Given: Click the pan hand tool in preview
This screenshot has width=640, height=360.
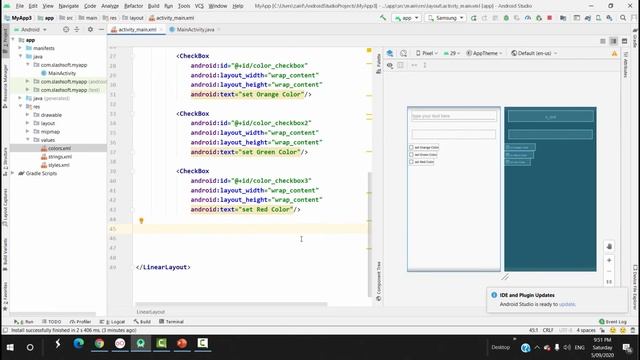Looking at the screenshot, I should (x=609, y=246).
